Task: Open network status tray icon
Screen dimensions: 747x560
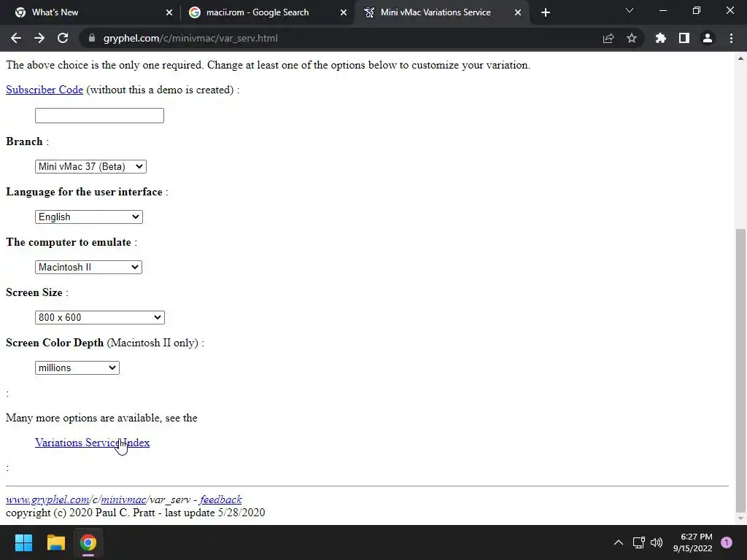Action: point(638,542)
